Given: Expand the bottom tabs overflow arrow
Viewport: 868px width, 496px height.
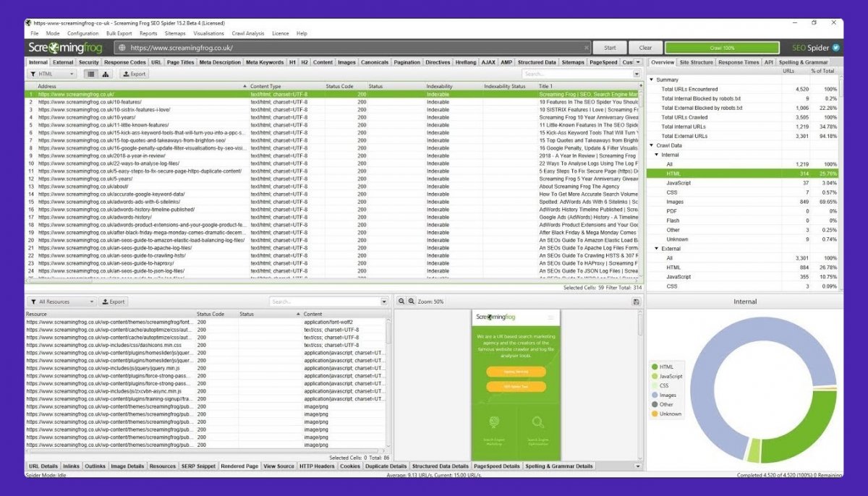Looking at the screenshot, I should pyautogui.click(x=637, y=466).
